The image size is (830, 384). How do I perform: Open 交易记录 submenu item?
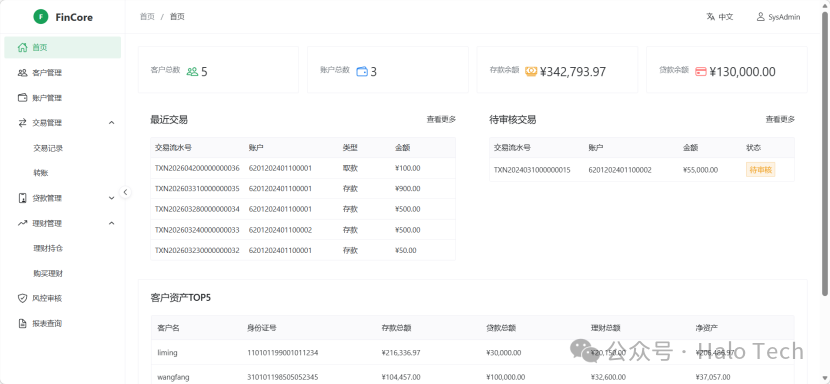click(62, 148)
